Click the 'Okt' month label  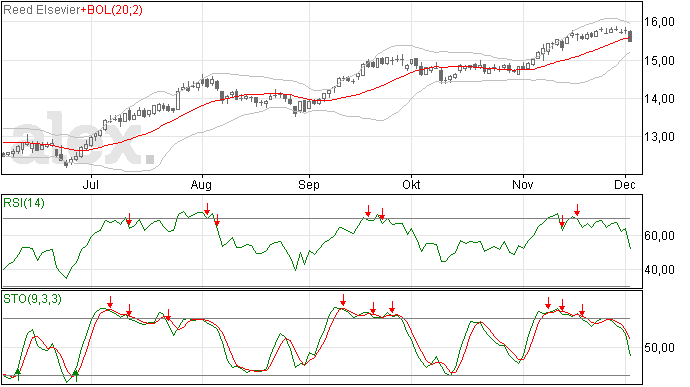click(411, 184)
